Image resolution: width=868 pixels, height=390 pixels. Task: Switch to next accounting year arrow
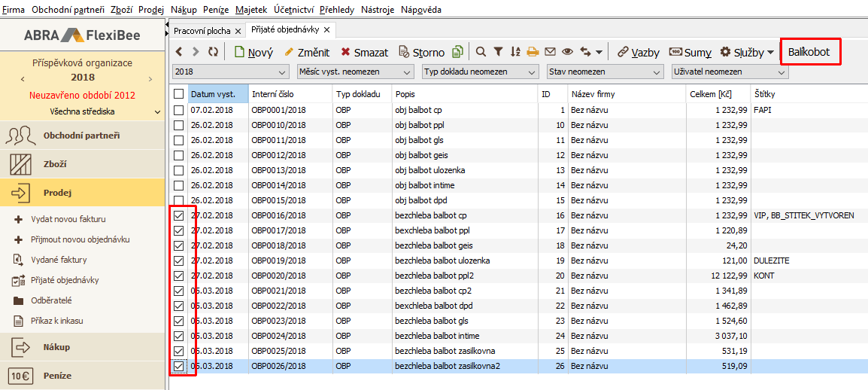(150, 78)
